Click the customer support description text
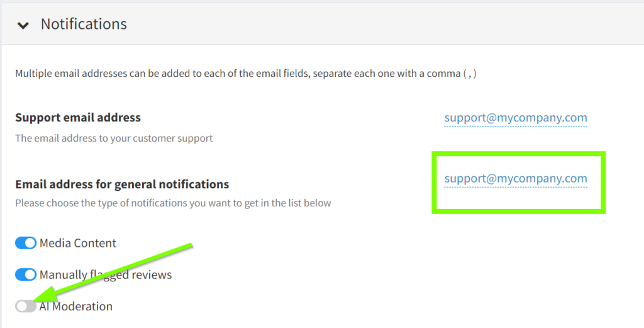Screen dimensions: 644x328 point(114,138)
